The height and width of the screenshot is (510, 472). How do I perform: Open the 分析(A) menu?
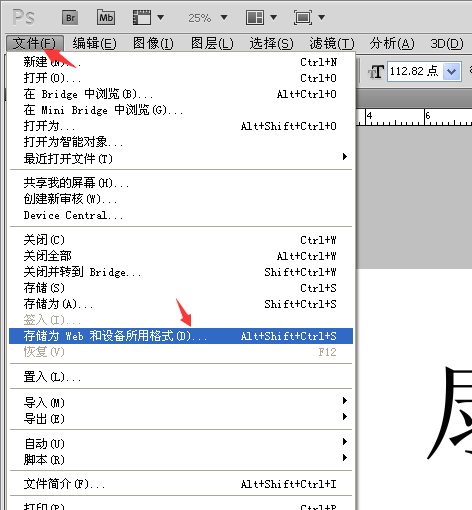click(392, 43)
